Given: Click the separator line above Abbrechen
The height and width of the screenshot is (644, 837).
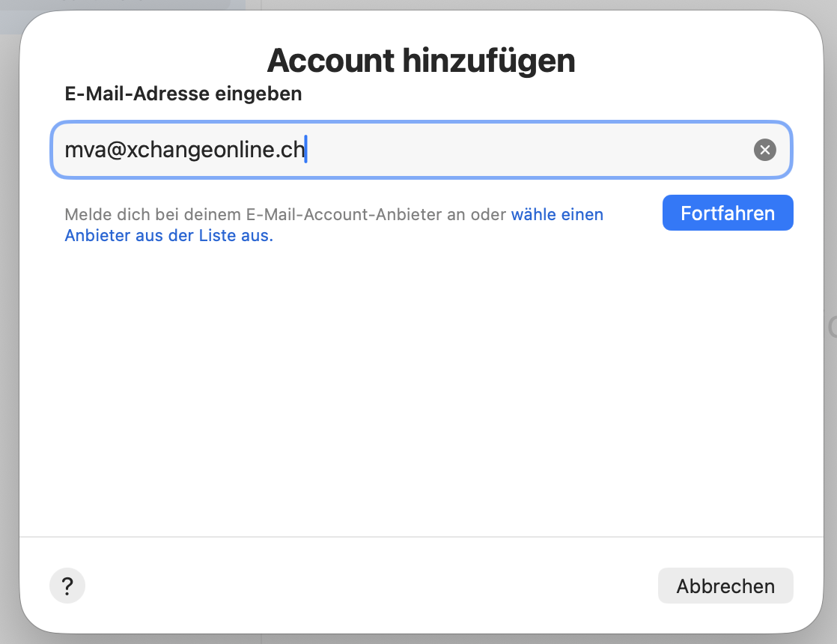Looking at the screenshot, I should point(419,537).
